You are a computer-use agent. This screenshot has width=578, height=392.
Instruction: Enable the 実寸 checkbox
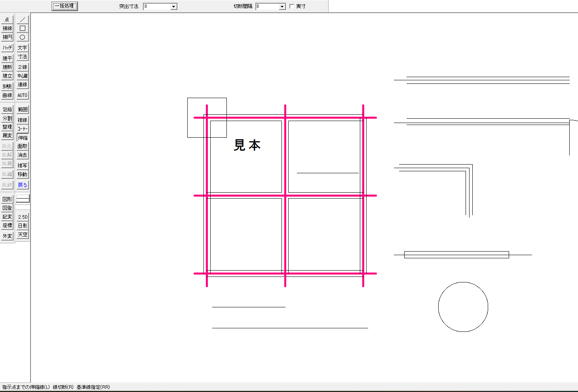pyautogui.click(x=292, y=6)
